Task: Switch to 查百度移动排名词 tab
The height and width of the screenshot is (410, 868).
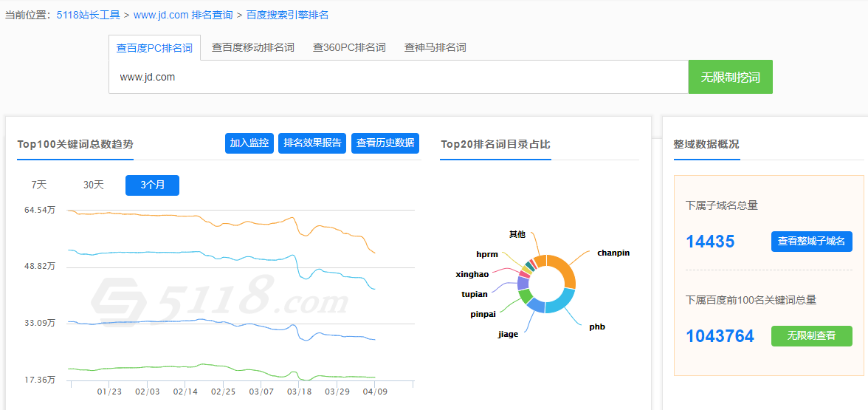Action: (253, 47)
